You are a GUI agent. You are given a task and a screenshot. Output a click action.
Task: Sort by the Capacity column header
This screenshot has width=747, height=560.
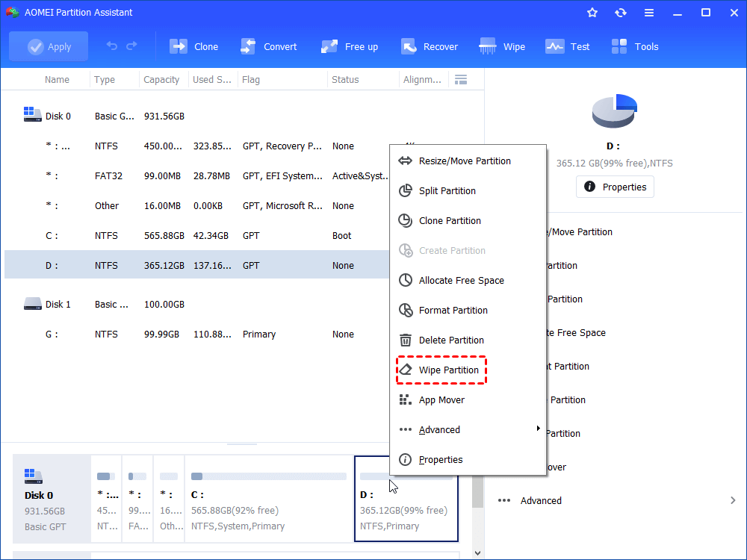click(x=164, y=80)
